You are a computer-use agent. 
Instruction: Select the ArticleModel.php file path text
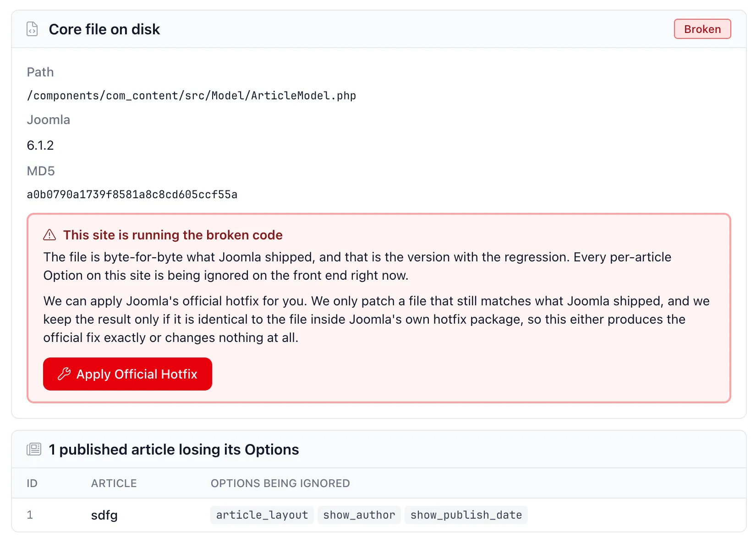pyautogui.click(x=192, y=96)
